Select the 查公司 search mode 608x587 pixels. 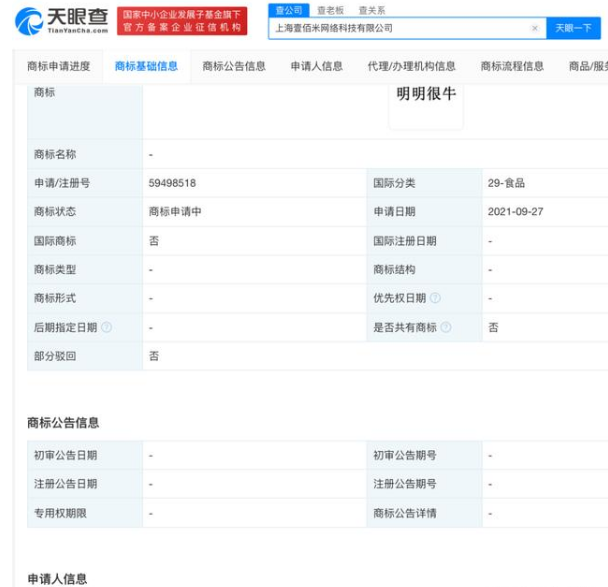(288, 10)
